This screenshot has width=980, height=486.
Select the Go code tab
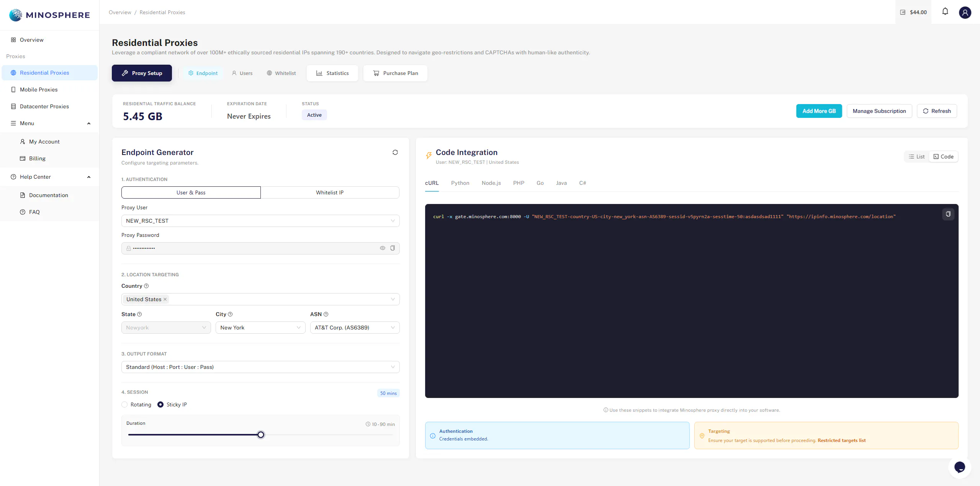coord(540,183)
